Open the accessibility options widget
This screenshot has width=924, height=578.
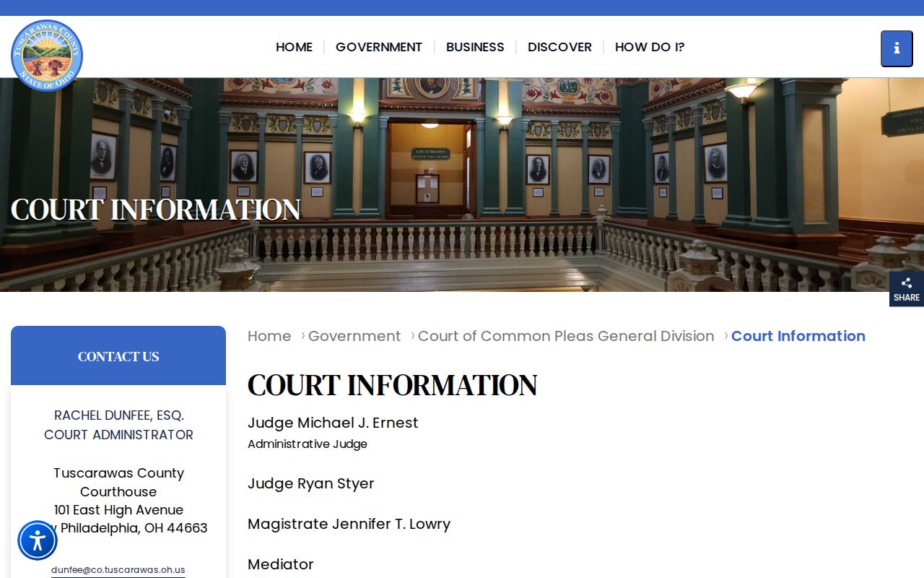(x=38, y=540)
